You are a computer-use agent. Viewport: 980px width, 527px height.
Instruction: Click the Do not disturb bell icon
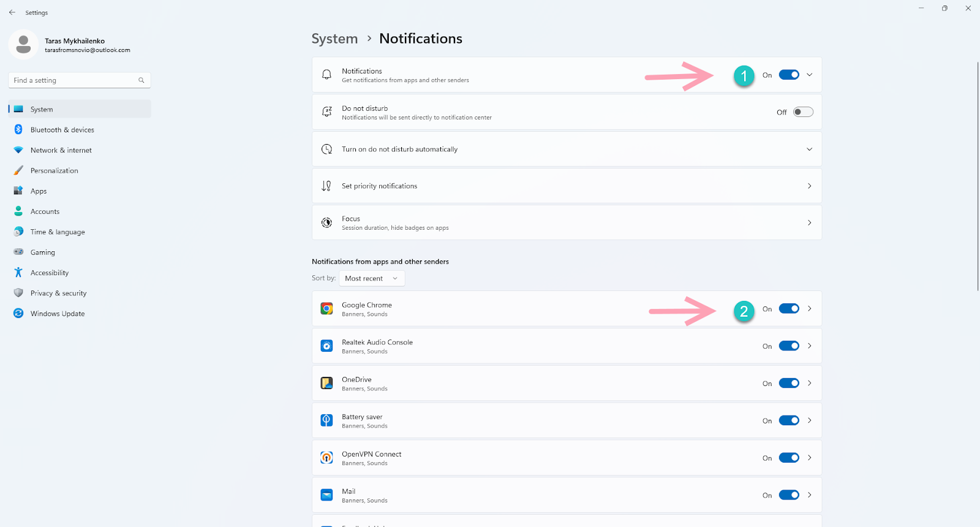pos(327,112)
